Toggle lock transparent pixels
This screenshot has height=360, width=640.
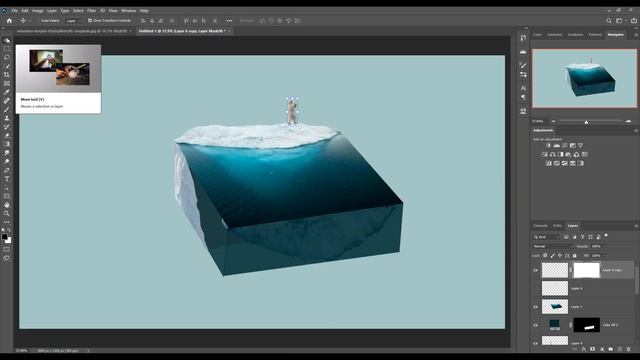(x=545, y=256)
